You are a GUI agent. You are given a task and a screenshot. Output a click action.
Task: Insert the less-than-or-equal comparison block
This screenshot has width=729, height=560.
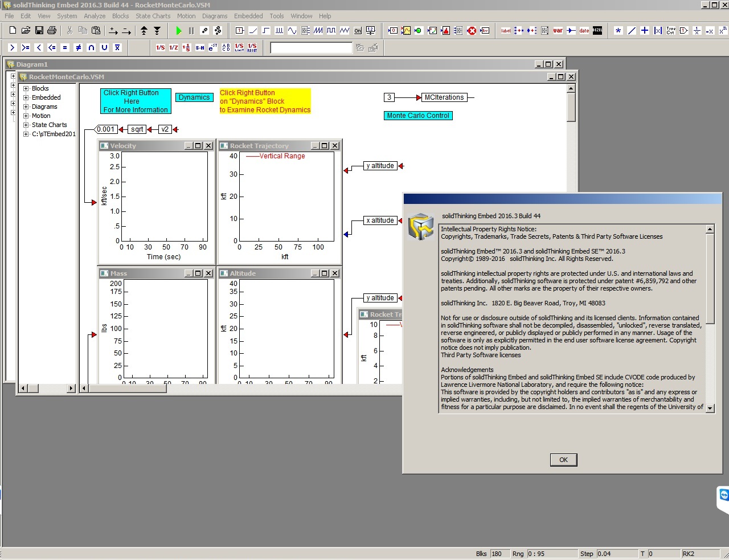(52, 48)
